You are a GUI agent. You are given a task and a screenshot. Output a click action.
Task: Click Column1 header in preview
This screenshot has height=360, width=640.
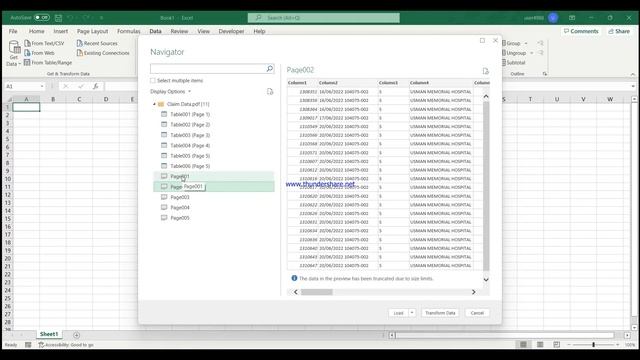coord(302,83)
